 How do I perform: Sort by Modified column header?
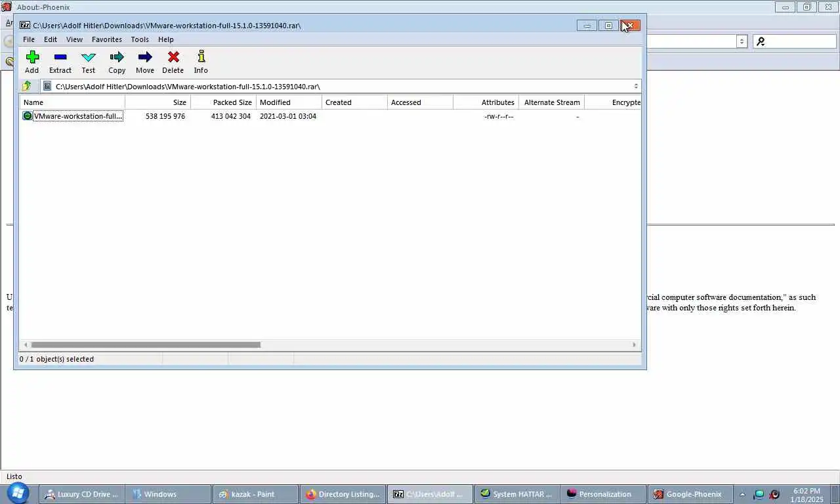(289, 102)
